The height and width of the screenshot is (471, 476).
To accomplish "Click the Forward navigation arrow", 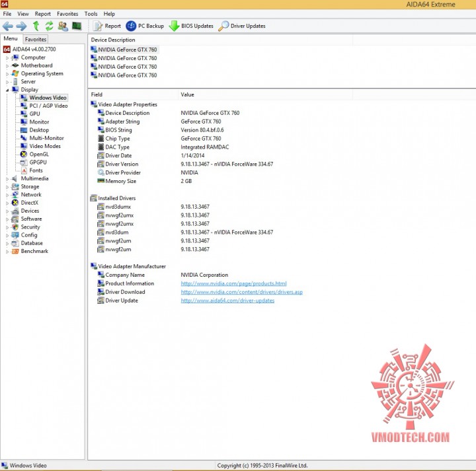I will pyautogui.click(x=21, y=26).
